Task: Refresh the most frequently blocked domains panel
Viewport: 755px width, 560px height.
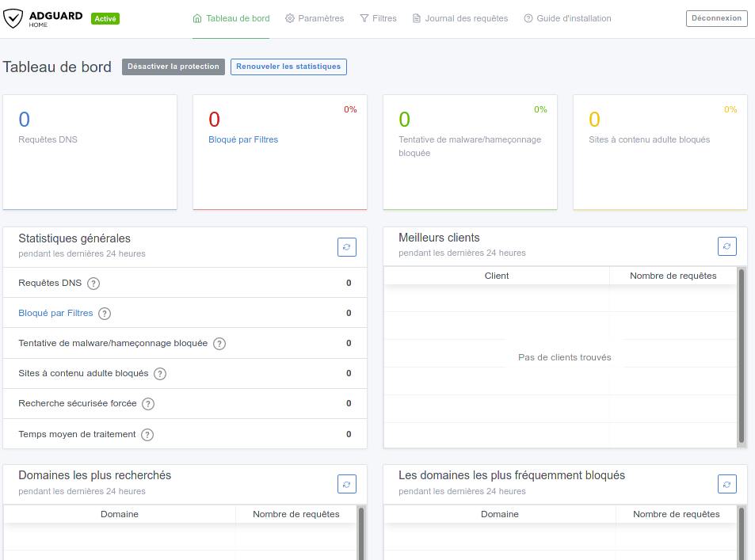Action: (726, 484)
